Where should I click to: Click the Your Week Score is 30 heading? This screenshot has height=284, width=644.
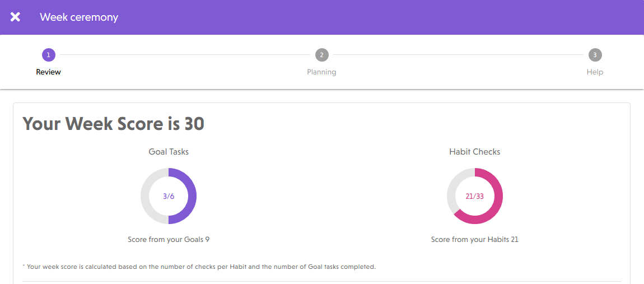pos(113,123)
